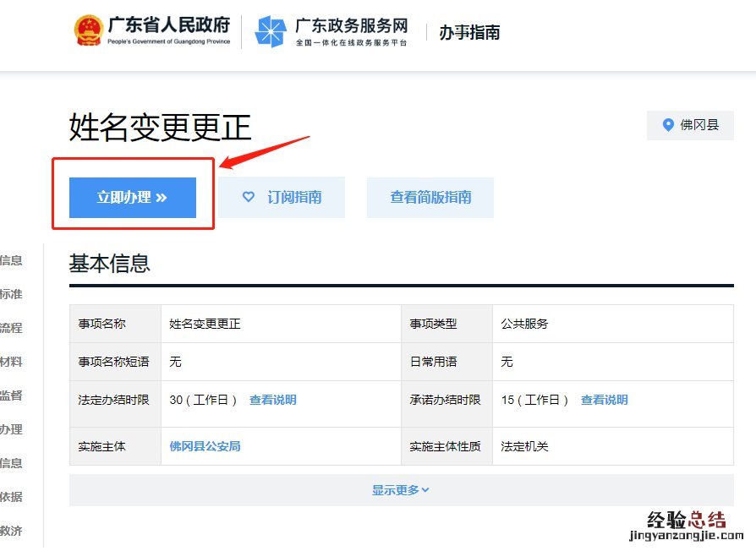756x551 pixels.
Task: Click the heart icon on 订阅指南
Action: 249,197
